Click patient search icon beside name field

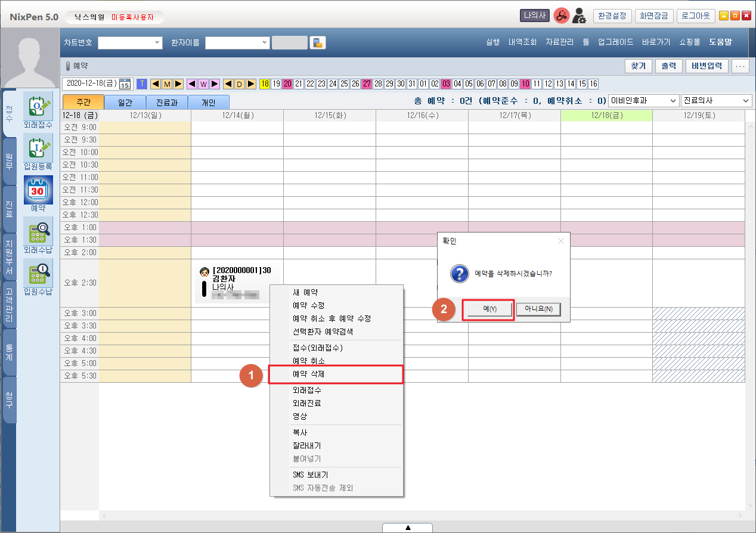click(318, 42)
